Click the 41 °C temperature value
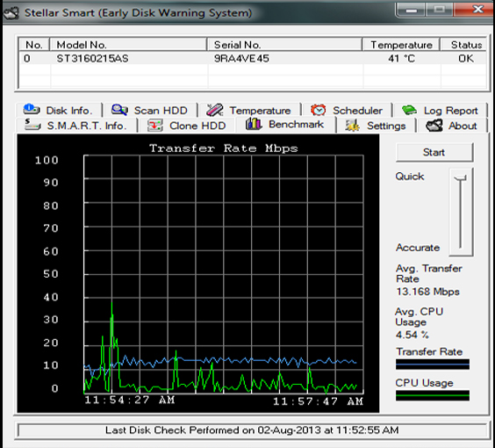495x448 pixels. (402, 59)
